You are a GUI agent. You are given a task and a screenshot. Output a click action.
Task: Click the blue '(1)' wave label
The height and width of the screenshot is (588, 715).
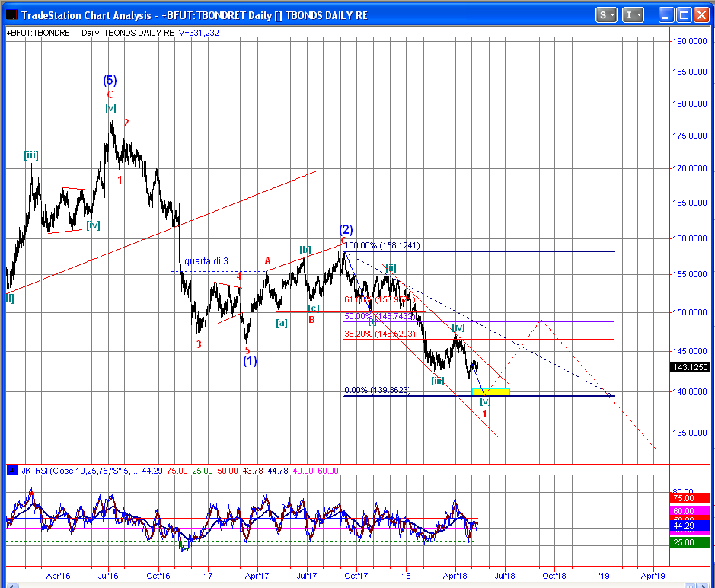tap(250, 361)
